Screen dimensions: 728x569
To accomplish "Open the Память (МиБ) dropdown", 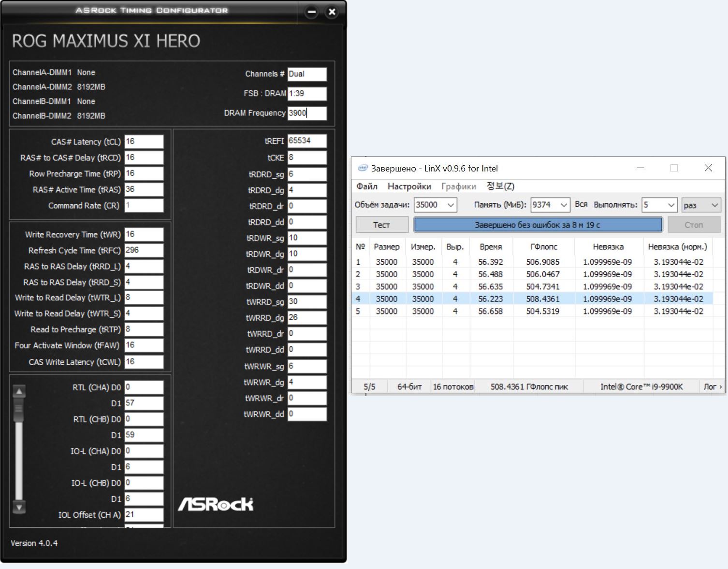I will (x=564, y=205).
